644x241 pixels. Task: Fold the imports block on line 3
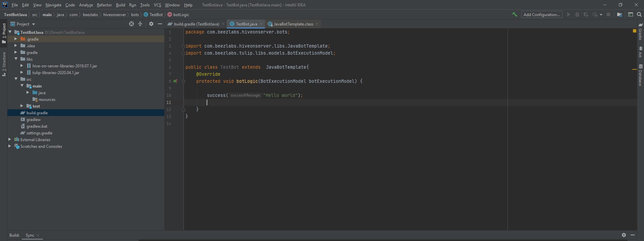(x=183, y=46)
